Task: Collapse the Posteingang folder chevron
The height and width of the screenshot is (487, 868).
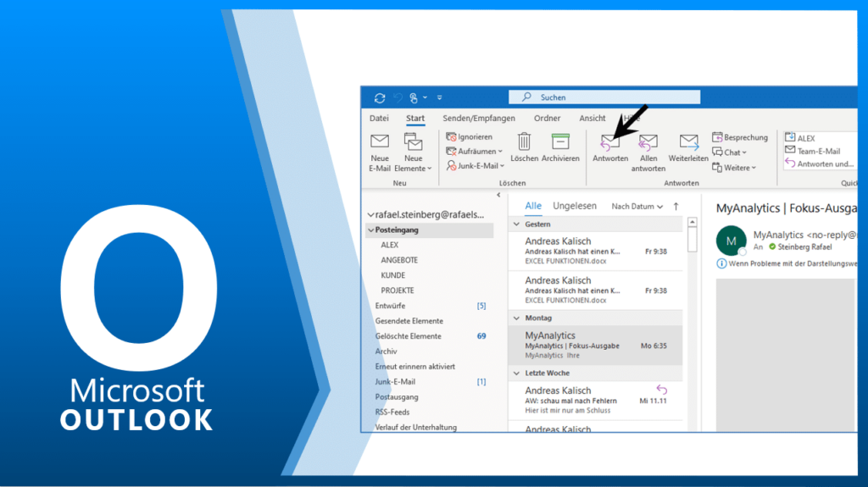Action: (x=370, y=230)
